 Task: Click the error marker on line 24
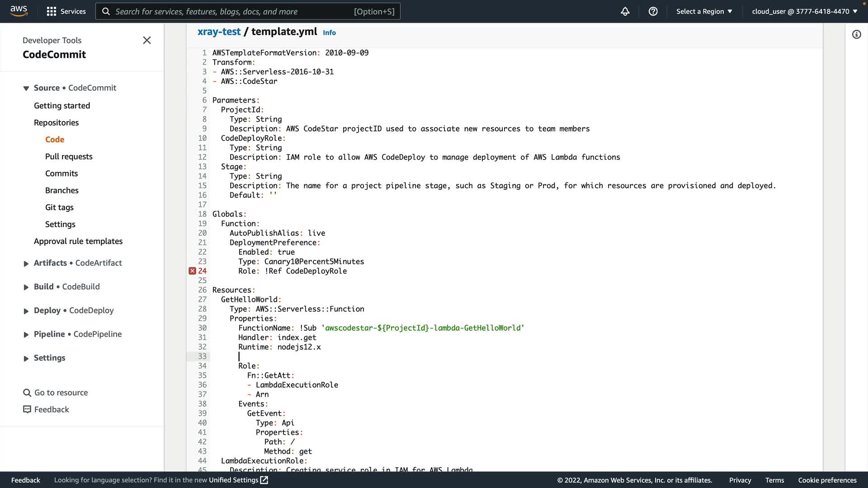(x=193, y=271)
